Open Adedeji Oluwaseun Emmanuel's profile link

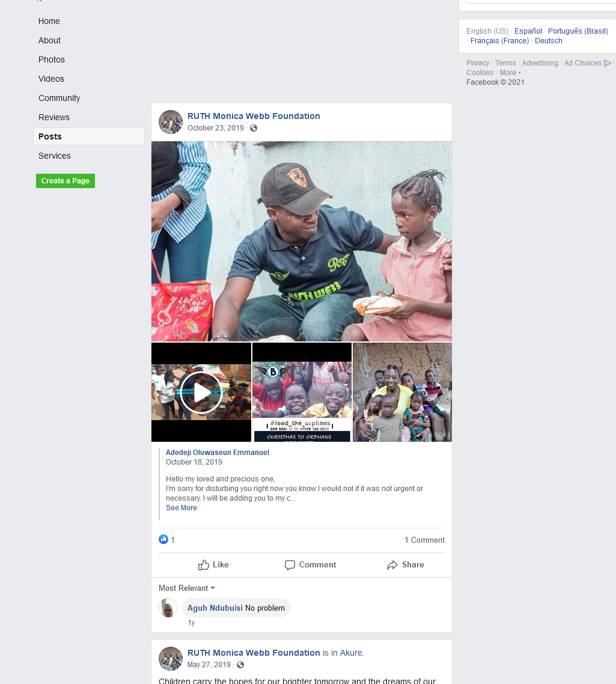[x=218, y=453]
